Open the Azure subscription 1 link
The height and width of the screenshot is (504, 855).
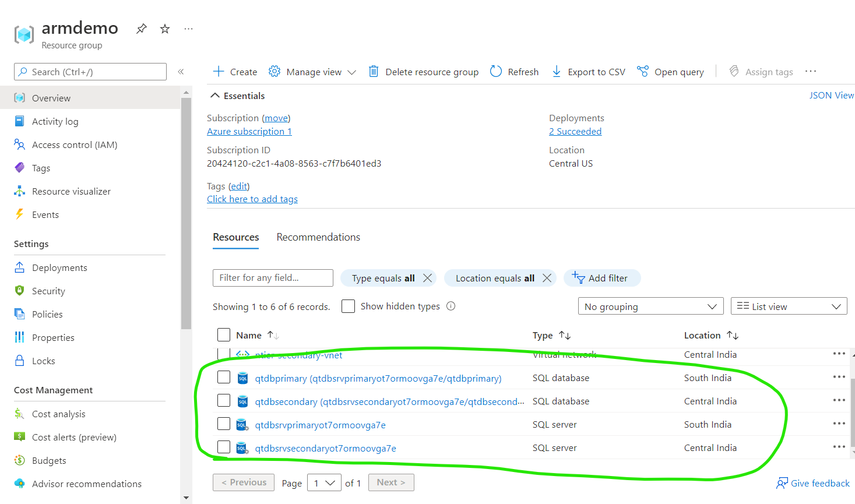point(249,132)
